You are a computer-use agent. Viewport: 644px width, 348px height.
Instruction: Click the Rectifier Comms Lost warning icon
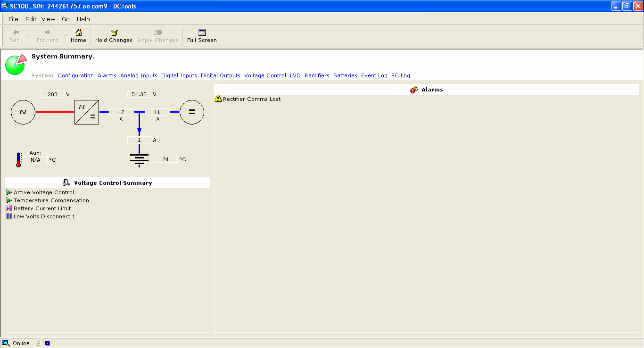click(218, 99)
